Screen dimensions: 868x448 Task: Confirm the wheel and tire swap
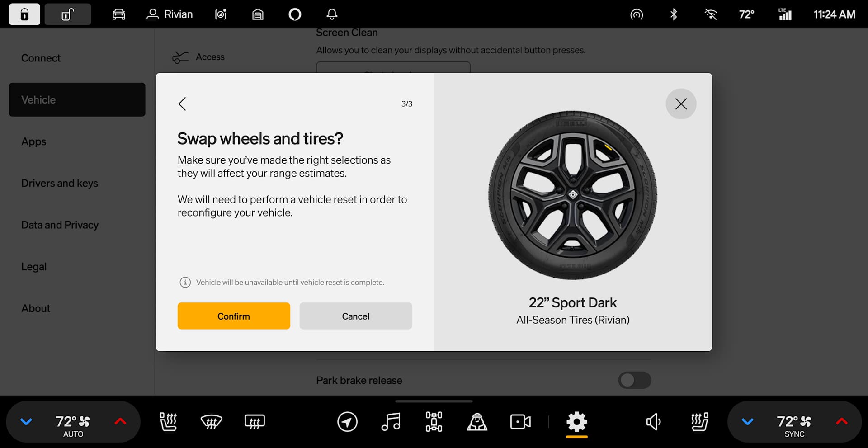234,316
